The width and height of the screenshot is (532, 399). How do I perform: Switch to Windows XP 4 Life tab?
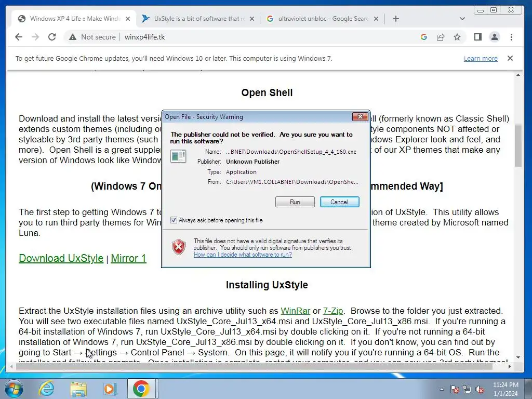point(74,19)
